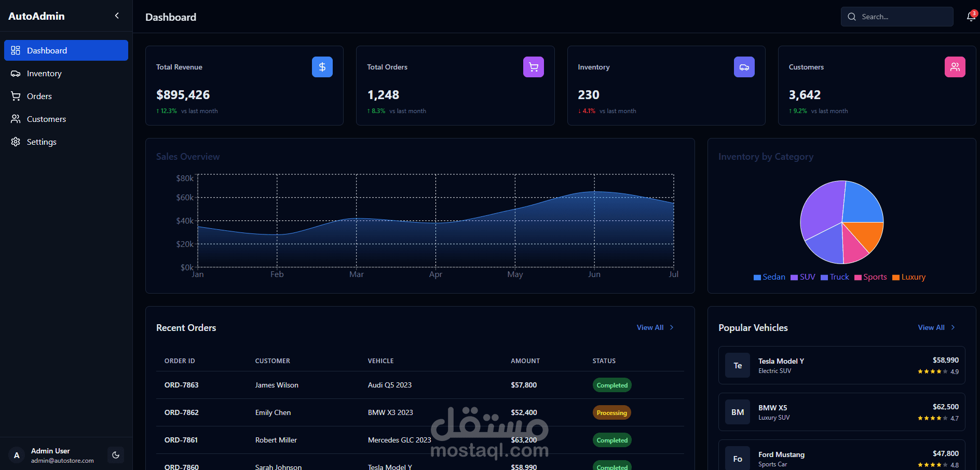Click the 3,642 customers value
Viewport: 980px width, 470px height.
[805, 95]
